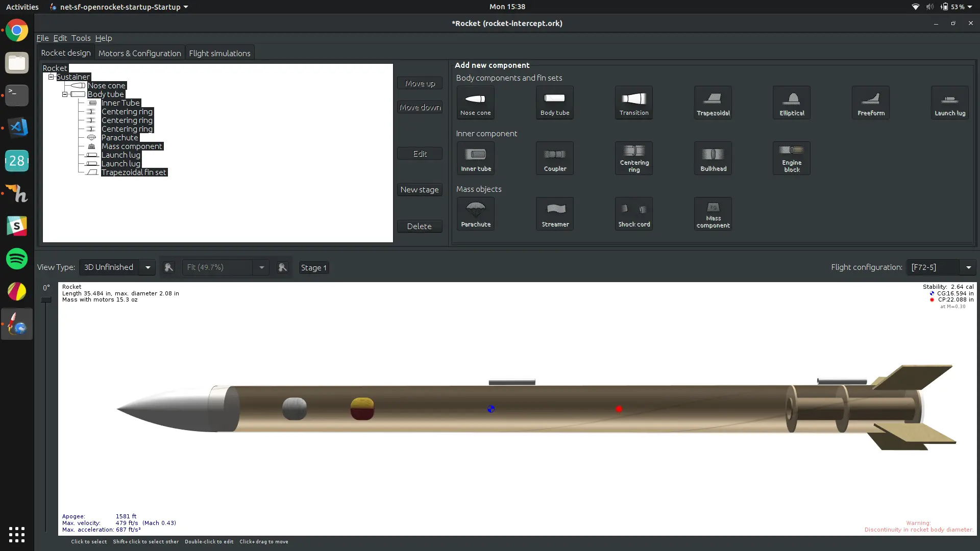Add an Engine block
The height and width of the screenshot is (551, 980).
click(x=791, y=158)
